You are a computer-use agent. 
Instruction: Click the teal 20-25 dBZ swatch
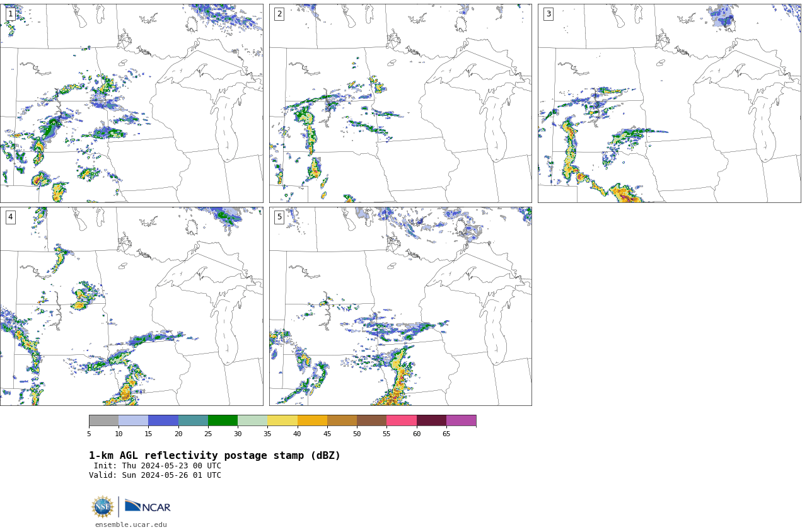point(193,420)
